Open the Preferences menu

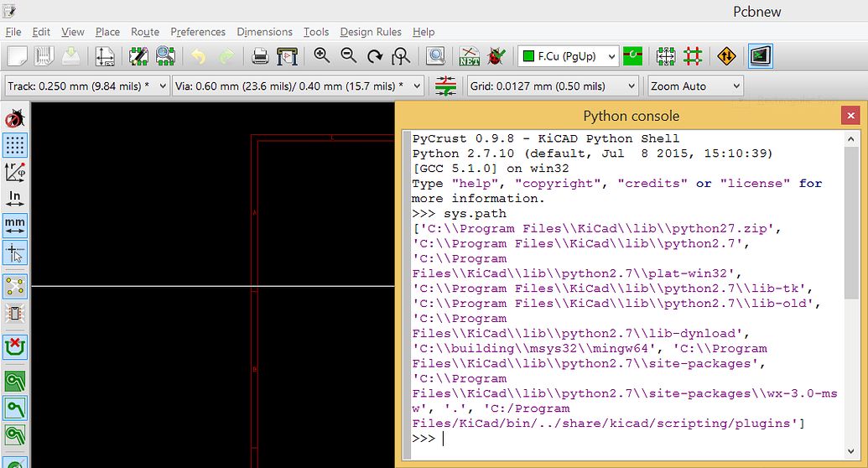point(198,32)
